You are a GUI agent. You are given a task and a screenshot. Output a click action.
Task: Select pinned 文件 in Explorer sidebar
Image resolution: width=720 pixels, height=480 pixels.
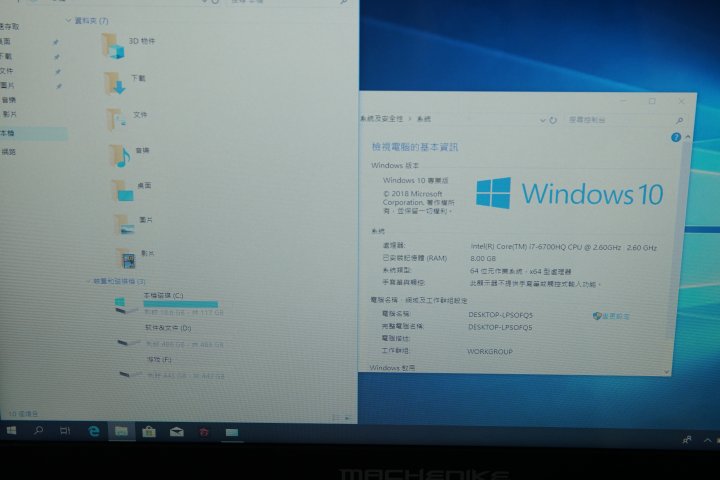point(6,71)
